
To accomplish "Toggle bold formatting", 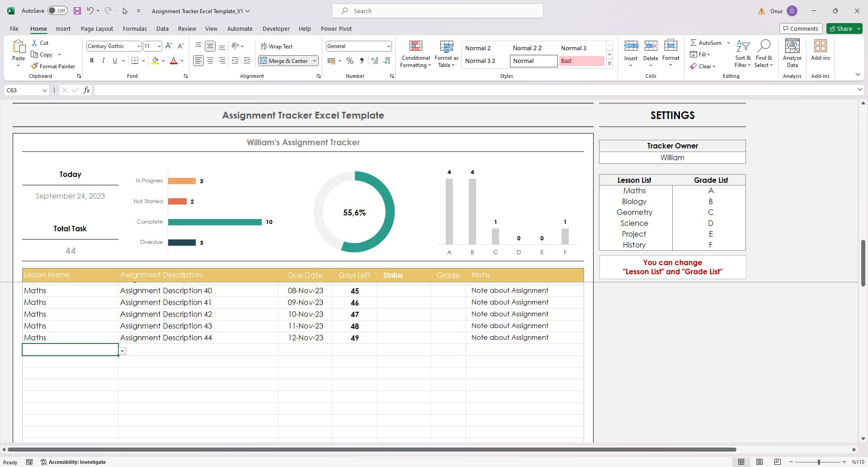I will [x=92, y=60].
